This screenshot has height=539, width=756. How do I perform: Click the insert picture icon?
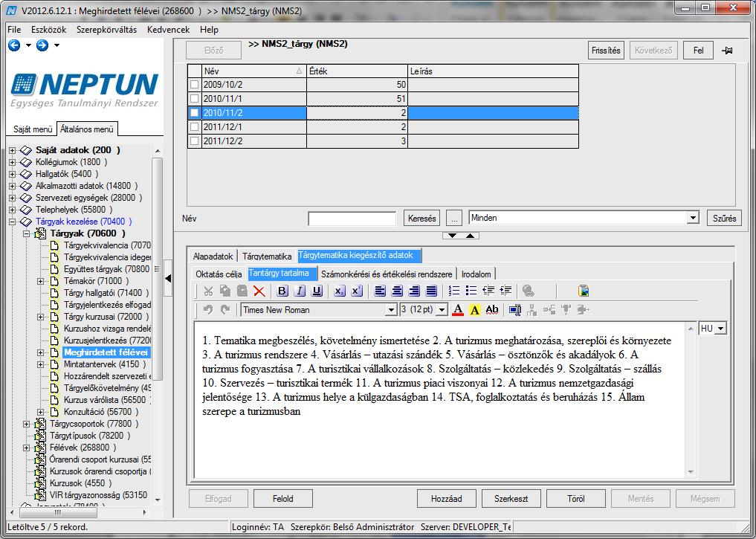tap(584, 291)
